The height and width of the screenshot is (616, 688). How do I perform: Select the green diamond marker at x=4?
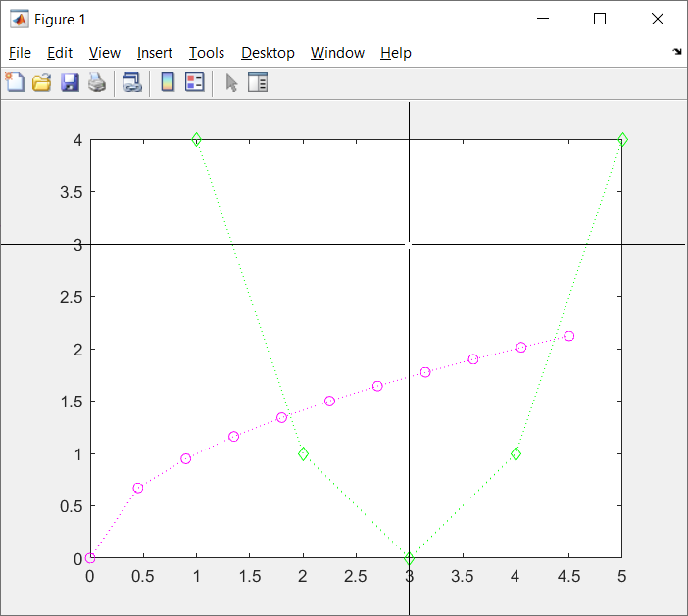point(516,453)
